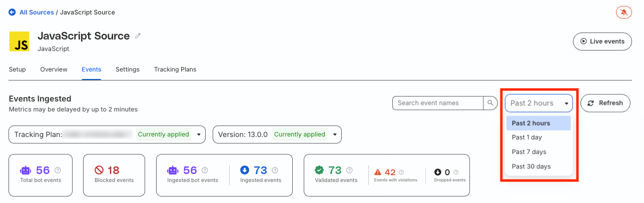This screenshot has height=203, width=644.
Task: Choose the Past 7 days option
Action: (x=538, y=152)
